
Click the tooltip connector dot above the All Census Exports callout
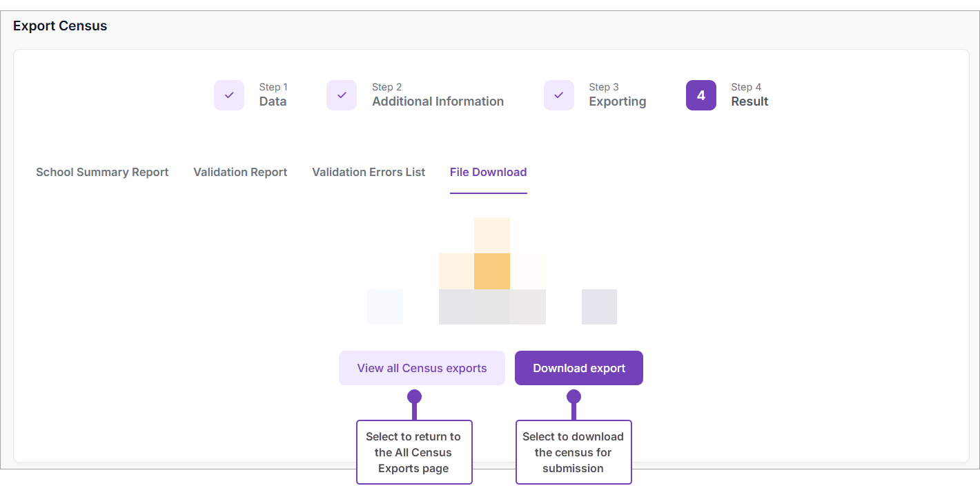click(413, 397)
